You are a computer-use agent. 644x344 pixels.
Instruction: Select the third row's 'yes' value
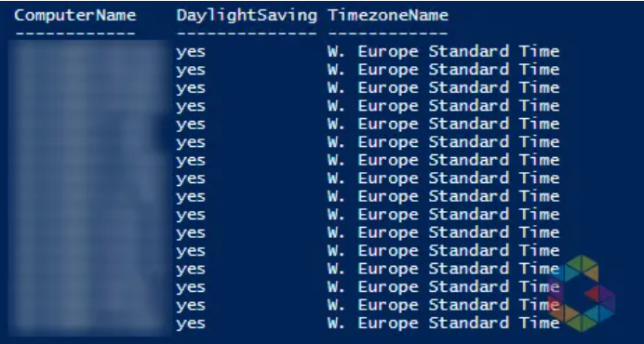point(191,88)
